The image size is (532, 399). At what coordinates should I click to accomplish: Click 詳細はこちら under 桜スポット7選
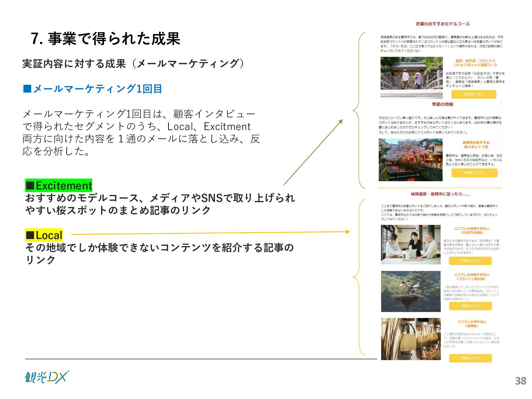tap(474, 173)
